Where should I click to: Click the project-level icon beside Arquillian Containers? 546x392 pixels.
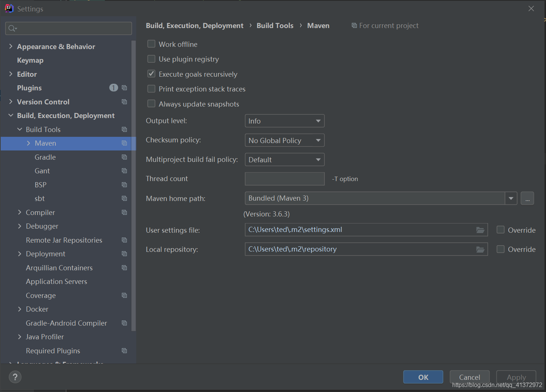(124, 268)
